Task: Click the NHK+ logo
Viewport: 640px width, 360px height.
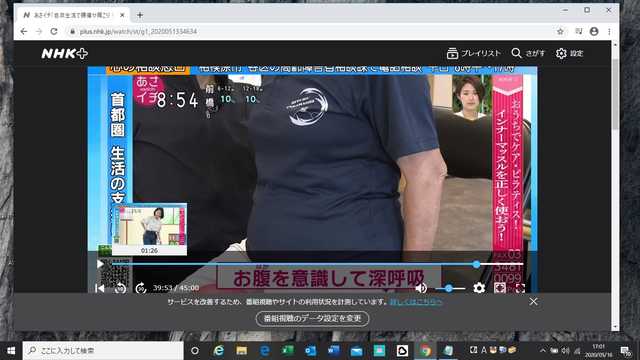Action: 64,53
